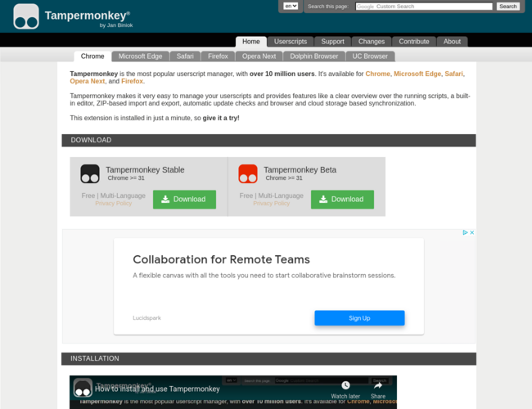Image resolution: width=532 pixels, height=409 pixels.
Task: Go to the Changes tab
Action: pos(372,42)
